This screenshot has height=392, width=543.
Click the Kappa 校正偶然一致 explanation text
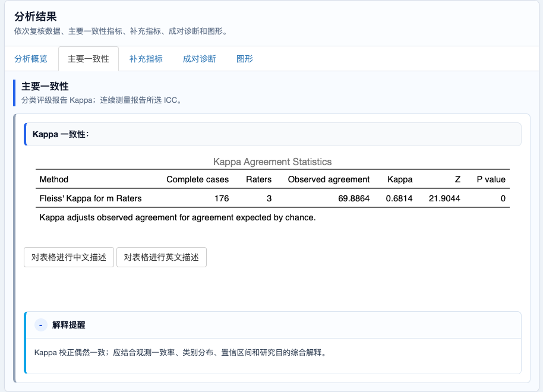[181, 353]
